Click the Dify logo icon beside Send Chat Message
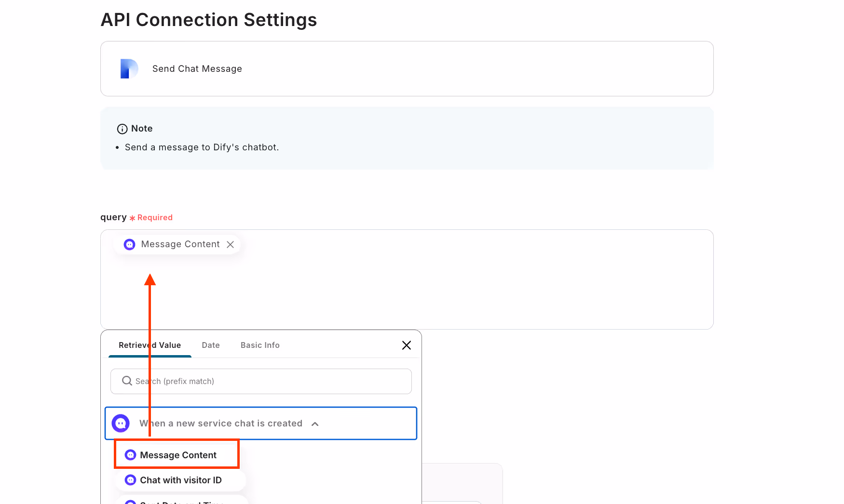 129,68
